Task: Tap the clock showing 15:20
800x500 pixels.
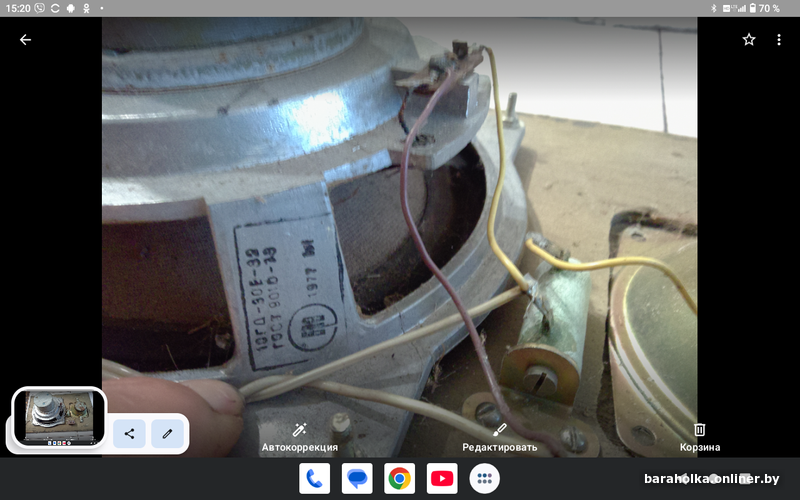Action: click(17, 8)
